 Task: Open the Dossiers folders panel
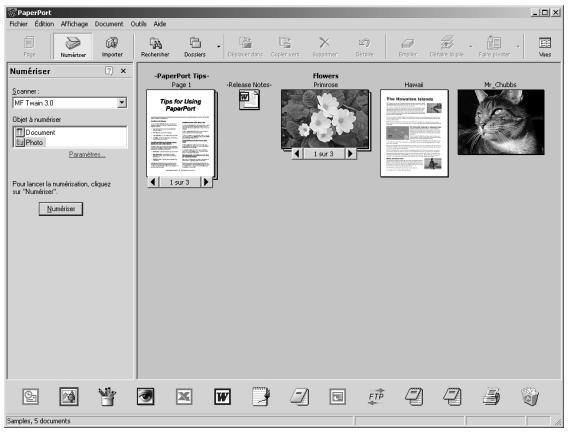pos(195,47)
